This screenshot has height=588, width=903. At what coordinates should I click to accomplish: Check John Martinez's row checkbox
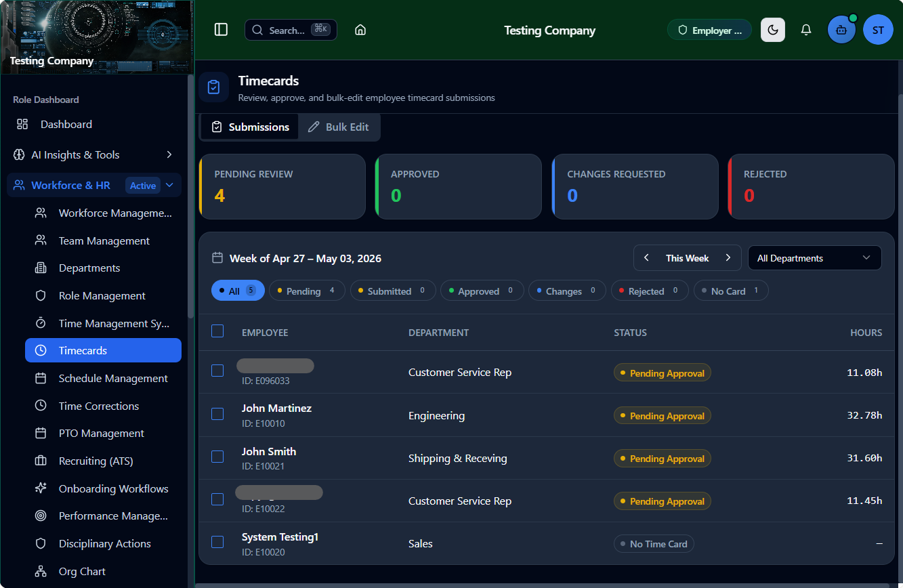click(217, 414)
